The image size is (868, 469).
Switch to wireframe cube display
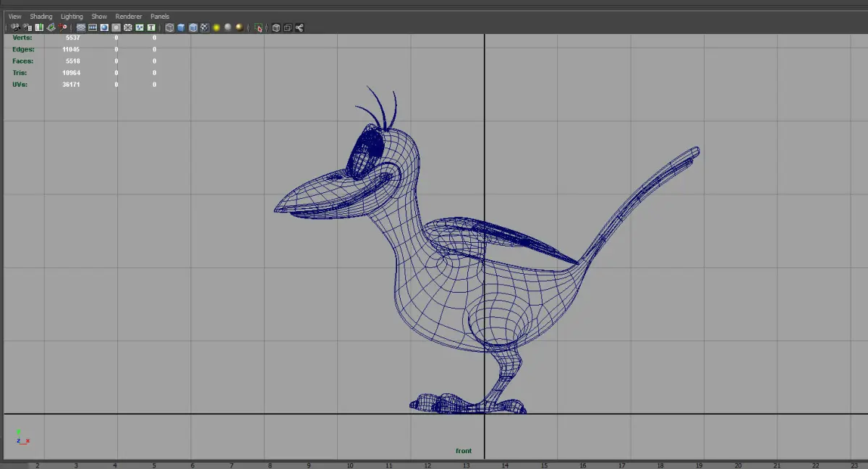(x=169, y=27)
